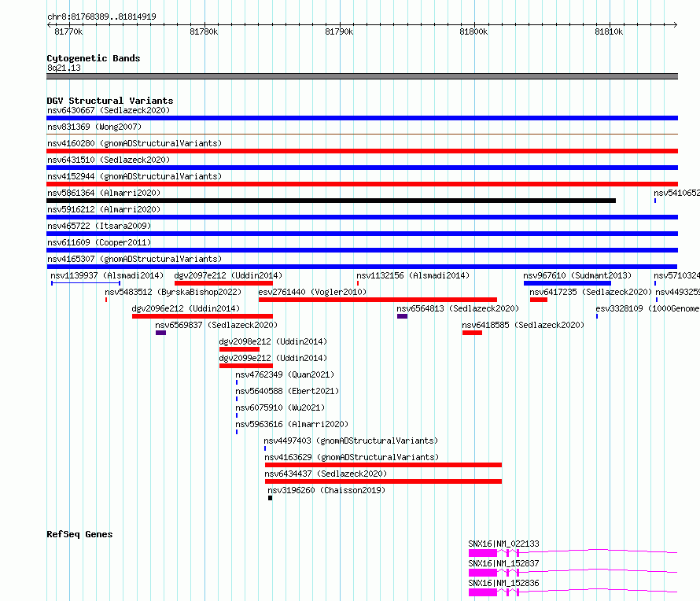Click the purple nsv6564813 glyph
The image size is (700, 601).
(402, 316)
